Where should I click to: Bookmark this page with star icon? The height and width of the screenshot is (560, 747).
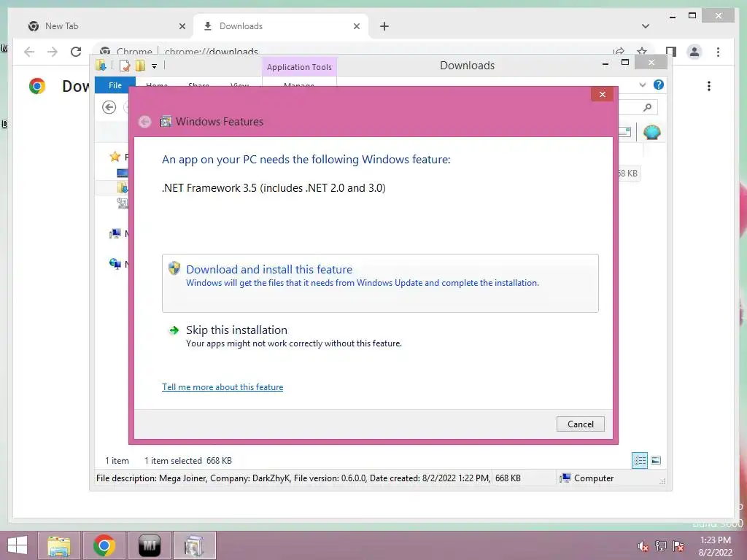pyautogui.click(x=642, y=52)
